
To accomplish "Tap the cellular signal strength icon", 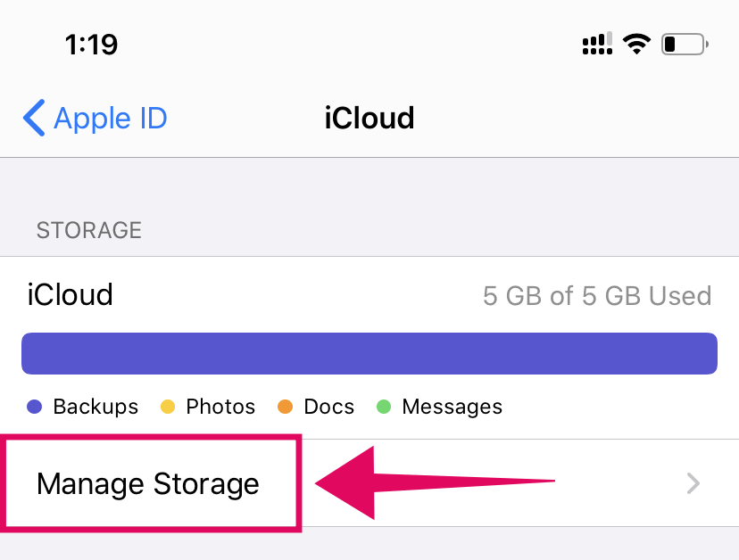I will (596, 42).
